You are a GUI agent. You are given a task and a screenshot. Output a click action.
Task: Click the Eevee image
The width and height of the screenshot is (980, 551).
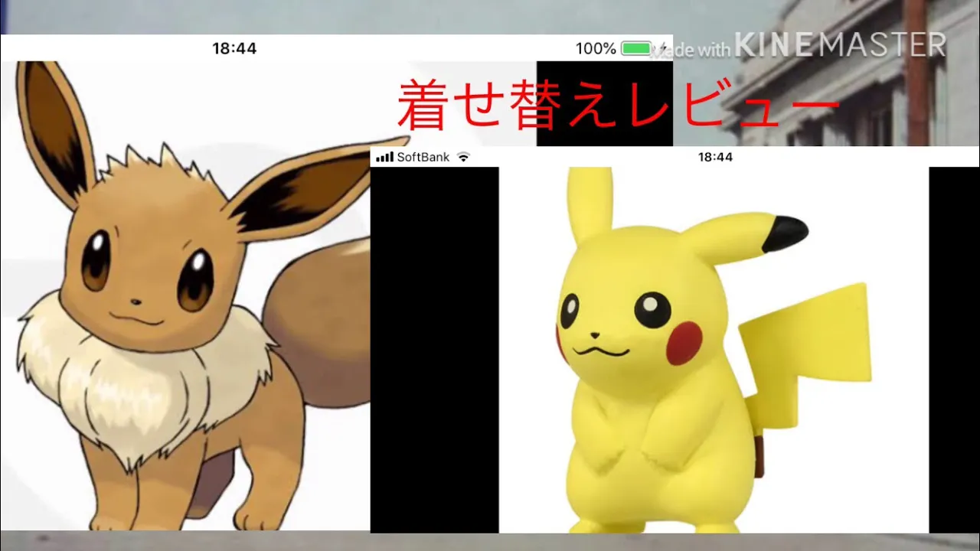pyautogui.click(x=185, y=295)
